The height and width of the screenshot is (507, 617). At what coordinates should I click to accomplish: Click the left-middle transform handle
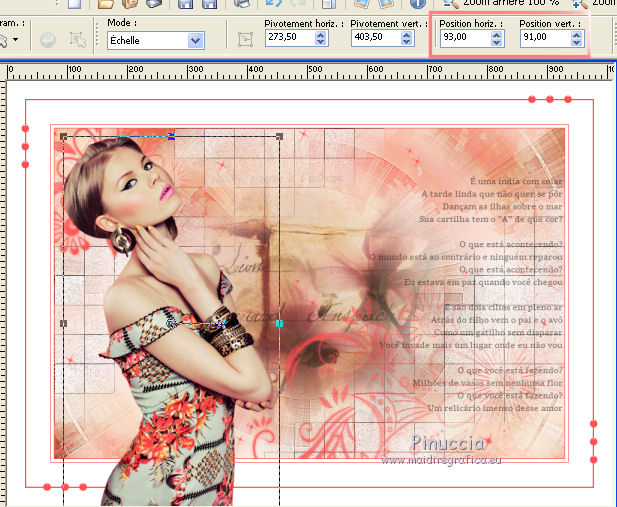pos(63,323)
